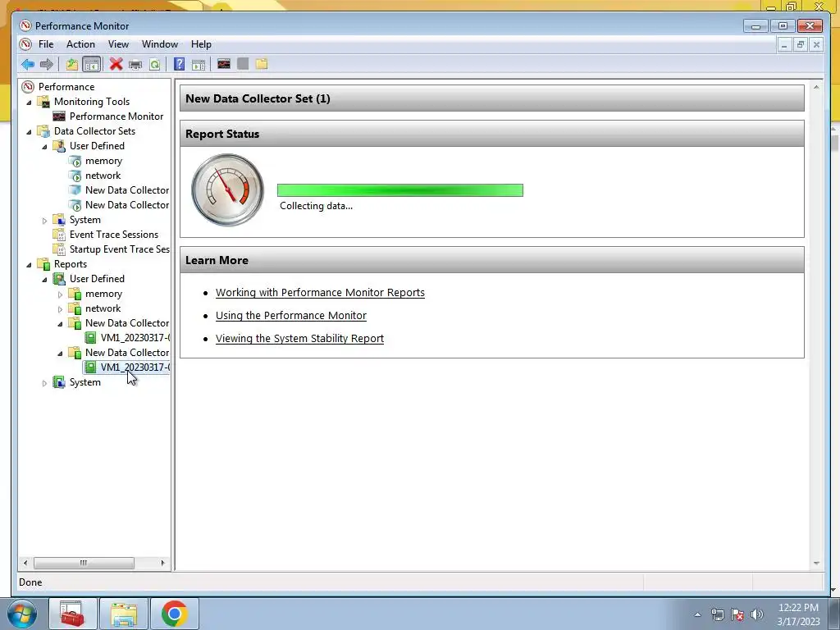Select the Performance Monitor tree node
The width and height of the screenshot is (840, 630).
(116, 116)
